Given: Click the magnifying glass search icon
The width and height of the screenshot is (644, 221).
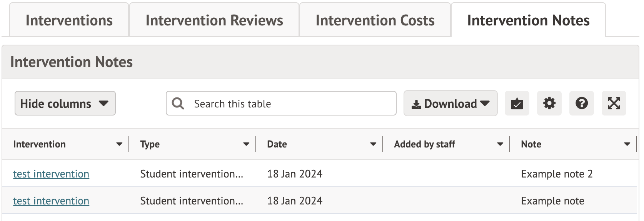Looking at the screenshot, I should (x=178, y=104).
